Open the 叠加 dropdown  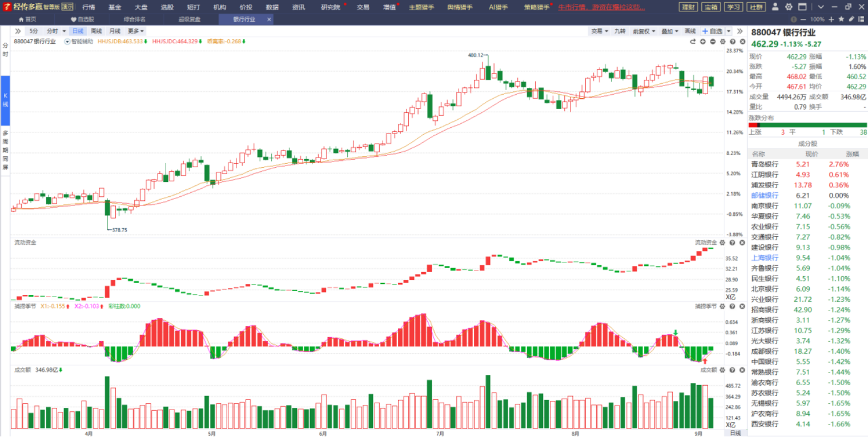tap(670, 31)
